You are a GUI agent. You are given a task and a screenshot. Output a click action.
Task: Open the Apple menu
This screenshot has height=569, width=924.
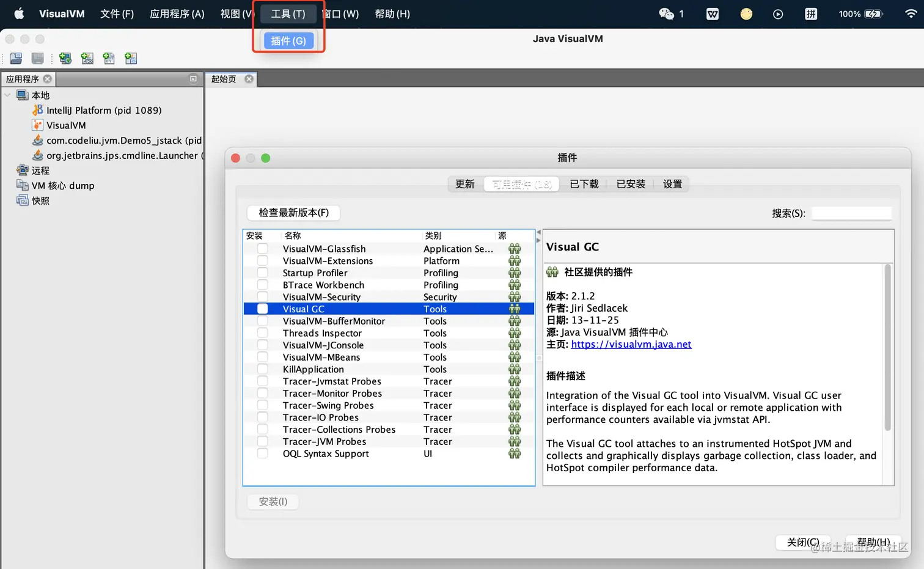pos(19,13)
